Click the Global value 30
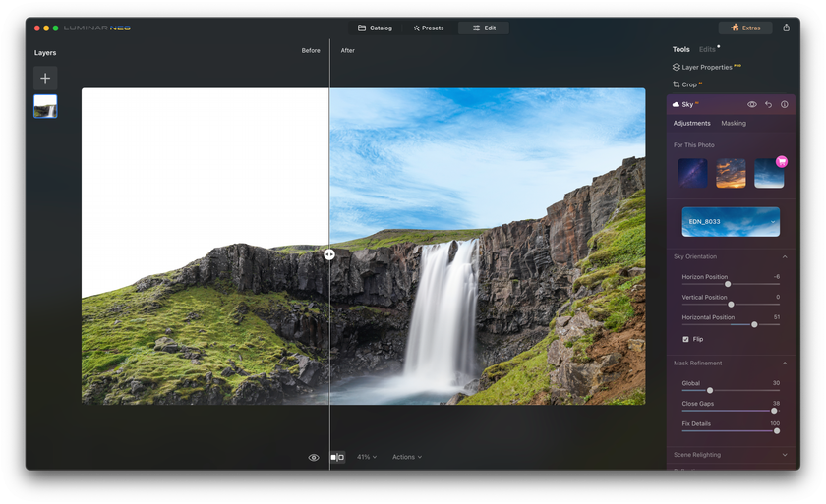 pyautogui.click(x=776, y=383)
